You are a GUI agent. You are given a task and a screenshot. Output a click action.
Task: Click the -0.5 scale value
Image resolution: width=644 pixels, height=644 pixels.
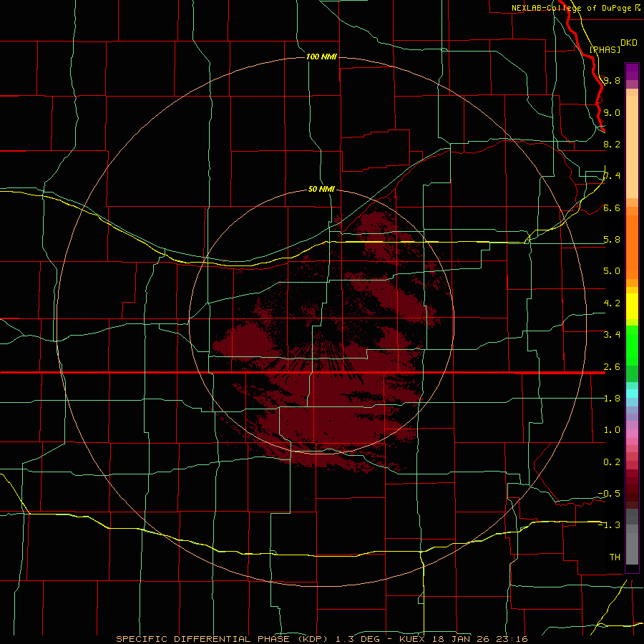[x=609, y=493]
